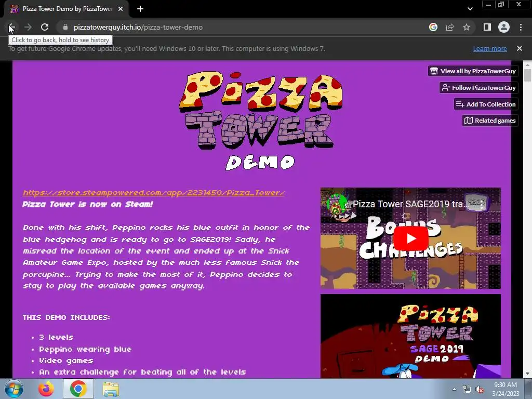
Task: Close the Pizza Tower Demo tab
Action: pos(121,9)
